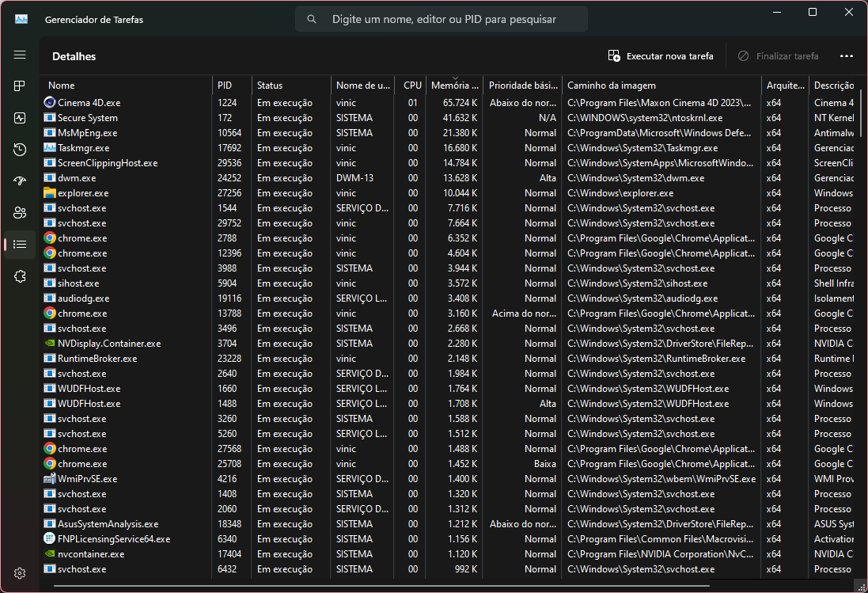Click PID 29752 of svchost.exe
This screenshot has width=868, height=593.
(x=229, y=222)
